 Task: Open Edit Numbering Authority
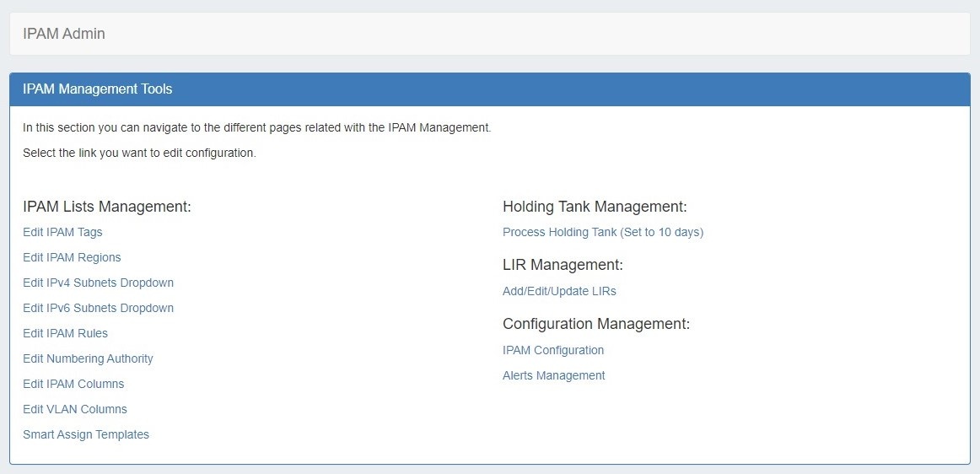[x=88, y=358]
